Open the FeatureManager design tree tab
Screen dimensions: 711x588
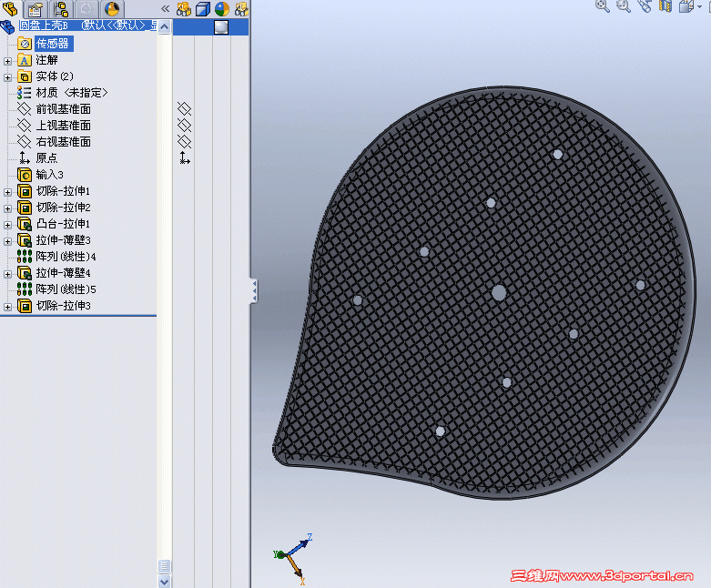9,8
